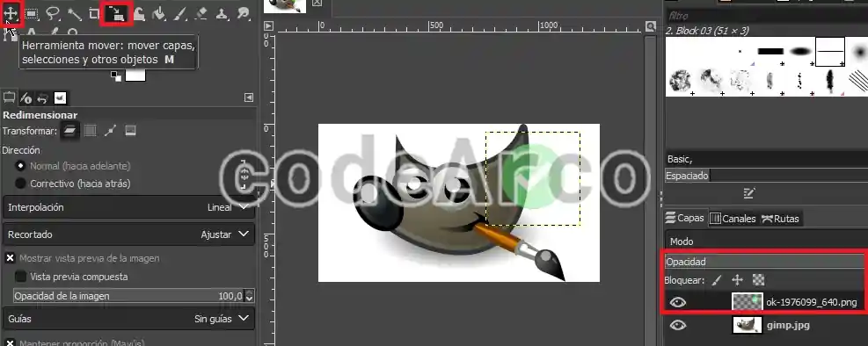
Task: Click the zoom-on-resize icon at ruler top right
Action: 651,25
